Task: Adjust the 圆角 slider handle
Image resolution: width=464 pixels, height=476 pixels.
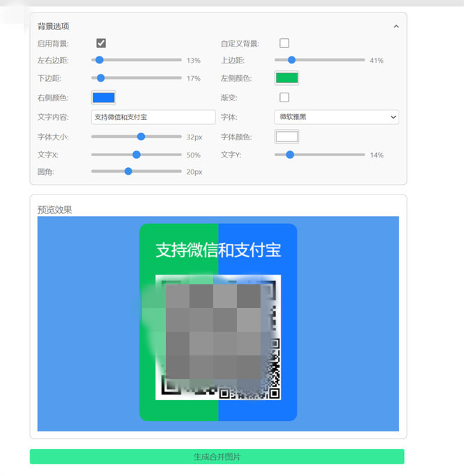Action: 128,171
